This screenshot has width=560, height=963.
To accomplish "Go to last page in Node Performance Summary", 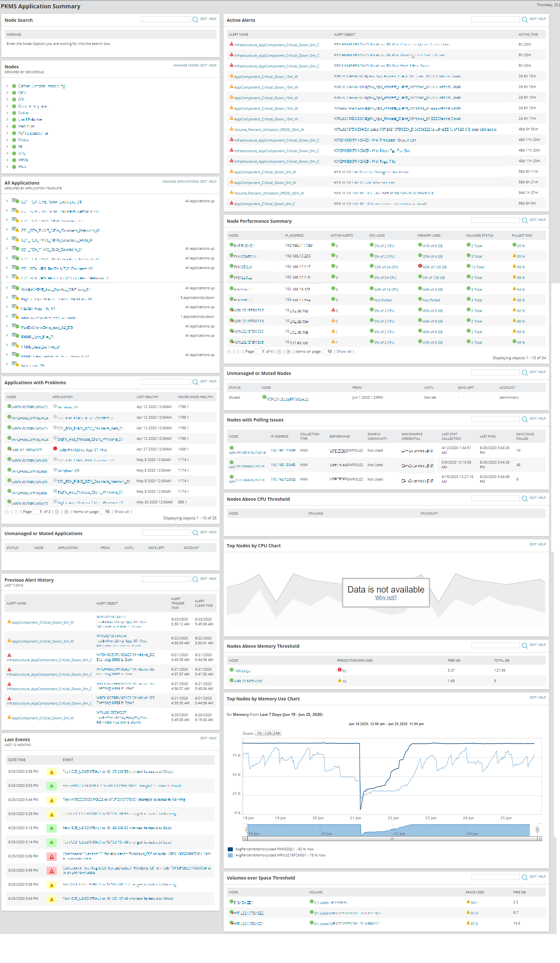I will point(288,351).
